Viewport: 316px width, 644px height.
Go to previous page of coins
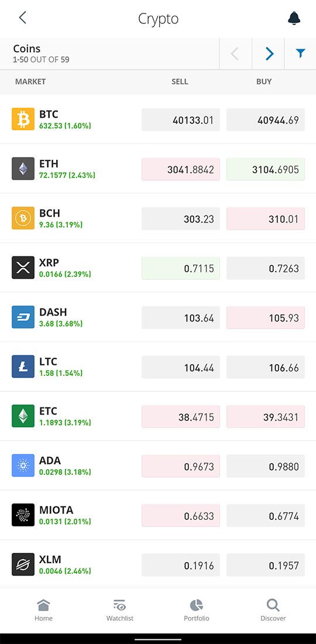(x=235, y=53)
